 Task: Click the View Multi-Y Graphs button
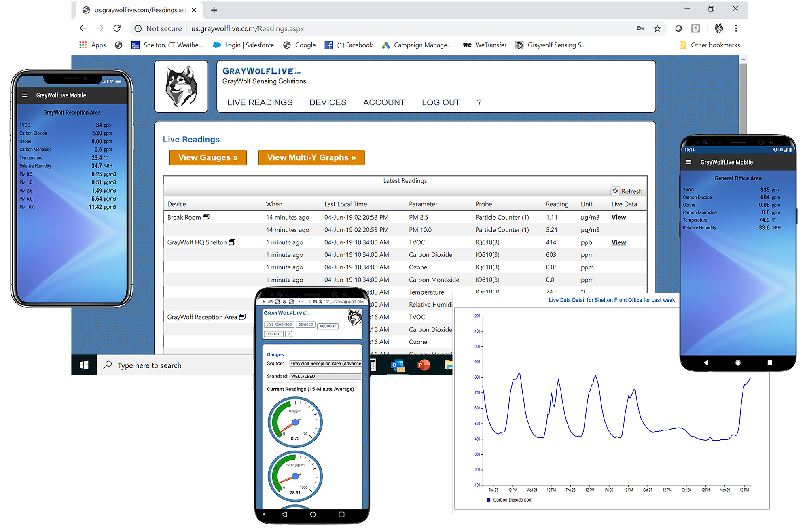311,157
